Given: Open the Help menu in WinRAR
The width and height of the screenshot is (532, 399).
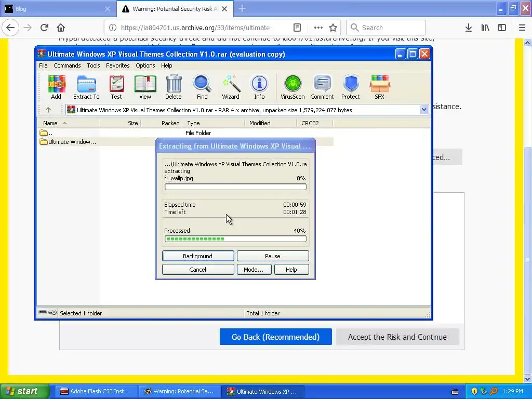Looking at the screenshot, I should (167, 65).
